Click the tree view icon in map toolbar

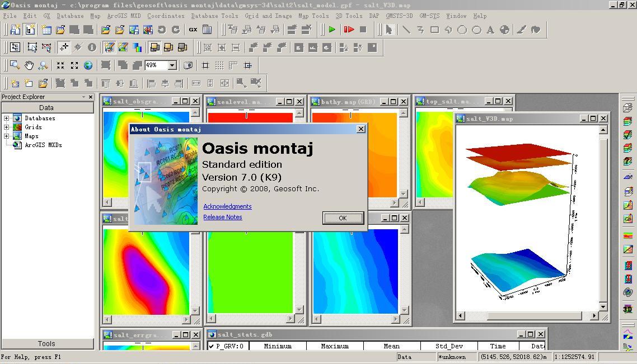pos(15,48)
